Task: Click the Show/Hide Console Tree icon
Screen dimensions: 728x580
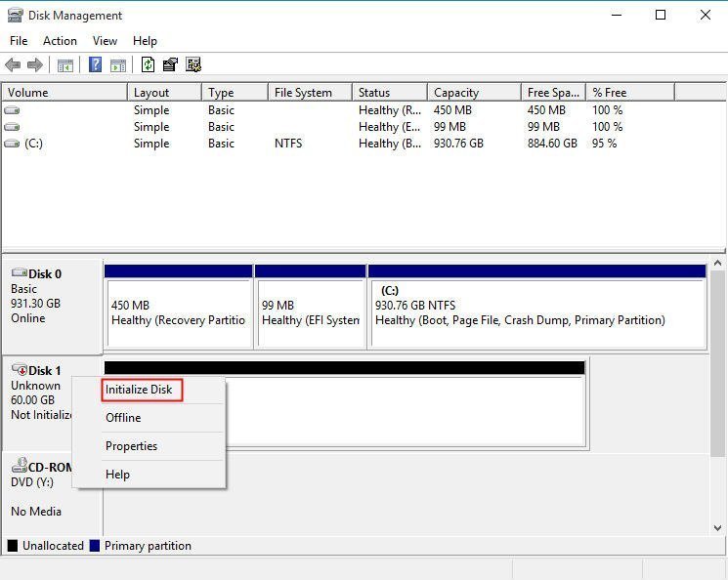Action: pos(65,65)
